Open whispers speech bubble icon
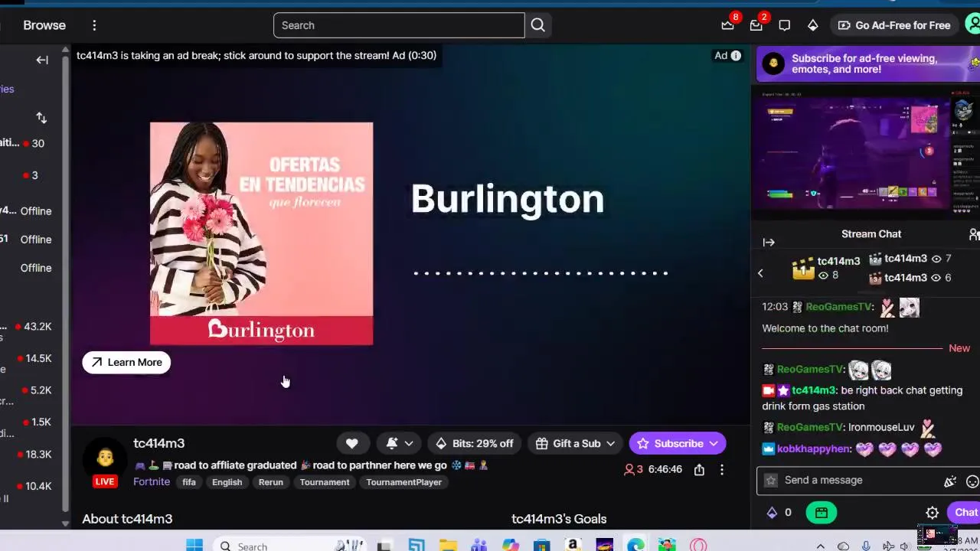The height and width of the screenshot is (551, 980). tap(784, 25)
